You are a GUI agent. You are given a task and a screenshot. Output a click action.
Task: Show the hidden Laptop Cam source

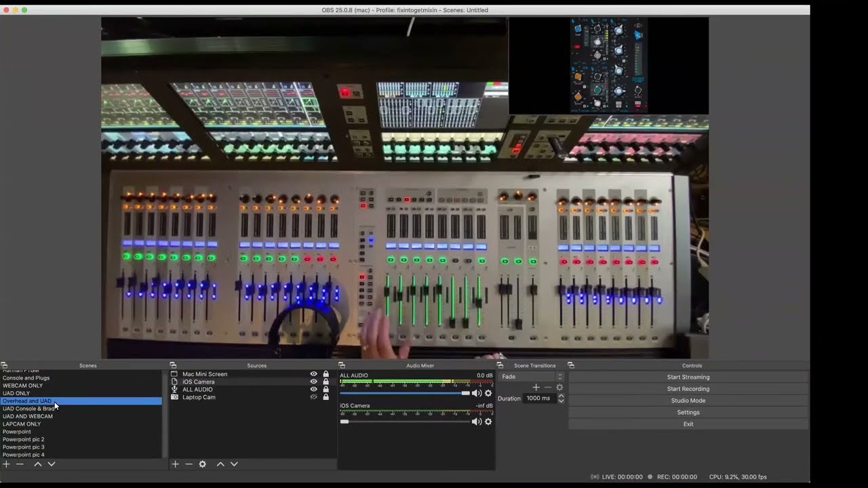(313, 397)
